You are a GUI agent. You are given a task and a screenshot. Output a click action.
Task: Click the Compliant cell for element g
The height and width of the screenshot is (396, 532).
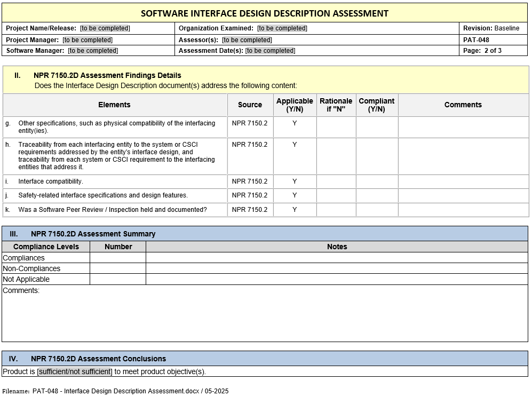377,127
